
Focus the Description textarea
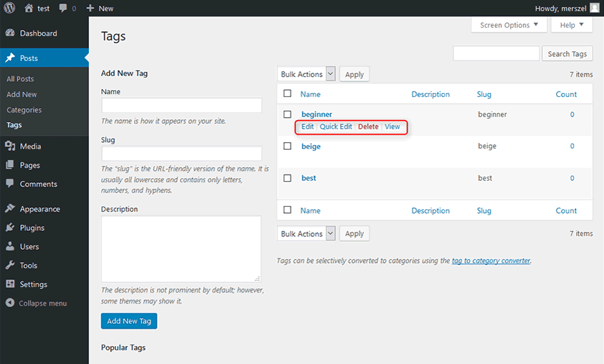coord(181,249)
